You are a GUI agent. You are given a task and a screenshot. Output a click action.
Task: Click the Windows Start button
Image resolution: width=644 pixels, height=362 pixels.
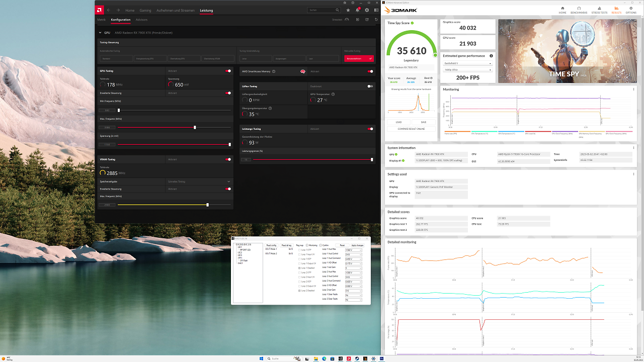(262, 358)
